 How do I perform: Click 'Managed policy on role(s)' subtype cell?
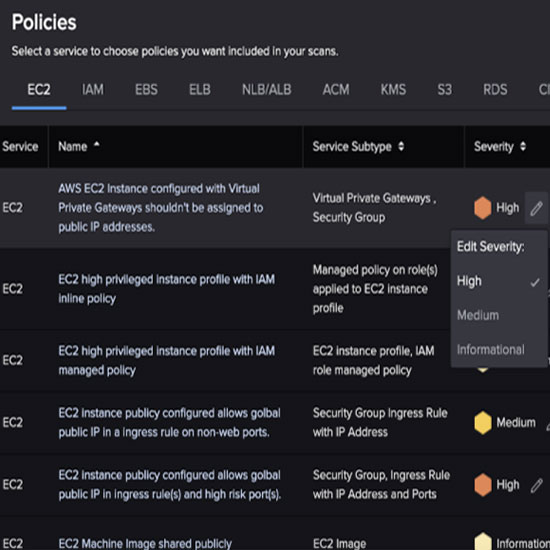coord(375,289)
